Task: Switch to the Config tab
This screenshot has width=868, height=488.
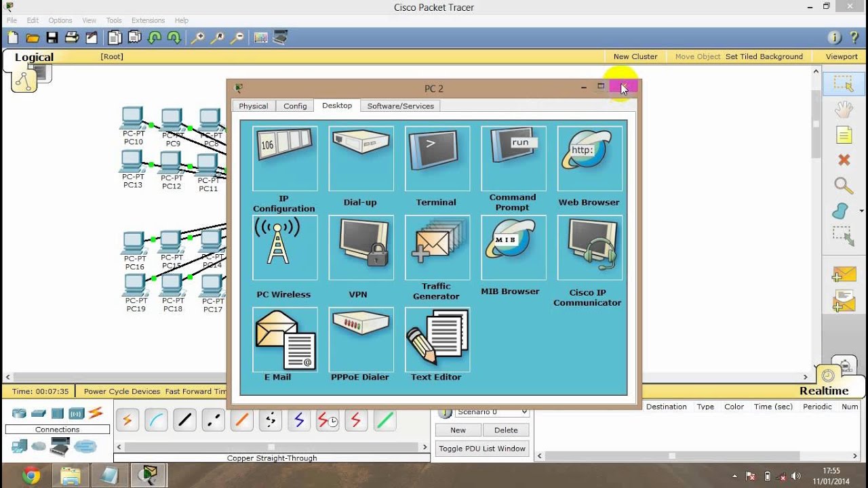Action: pos(295,106)
